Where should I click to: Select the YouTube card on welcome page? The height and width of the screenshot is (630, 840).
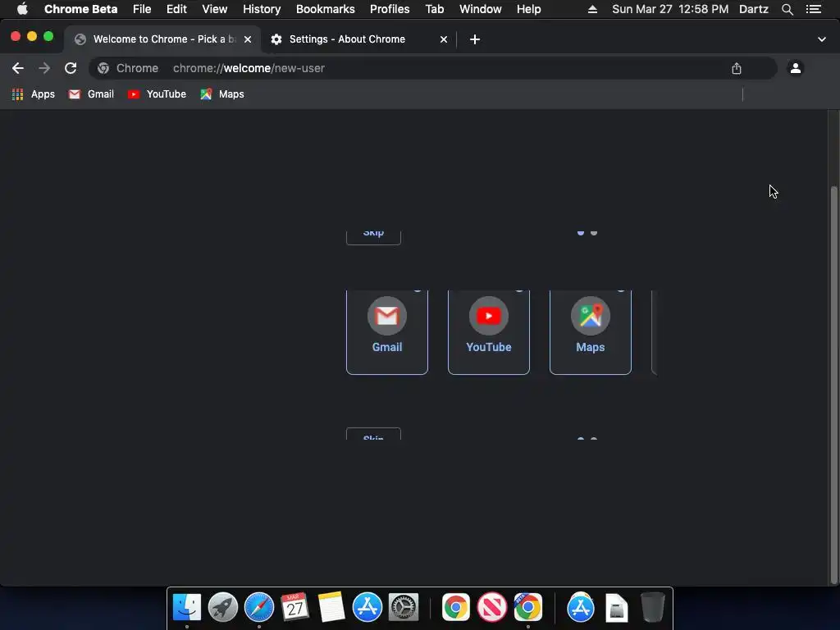point(489,332)
